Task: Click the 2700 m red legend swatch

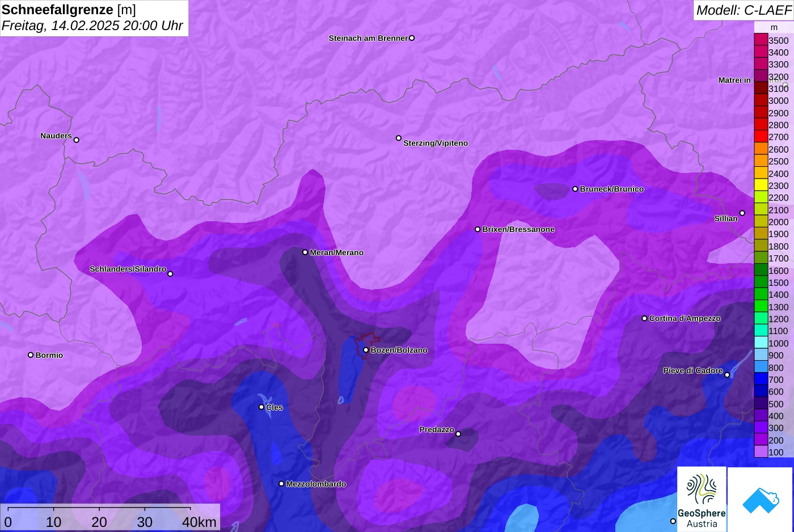Action: pos(761,137)
